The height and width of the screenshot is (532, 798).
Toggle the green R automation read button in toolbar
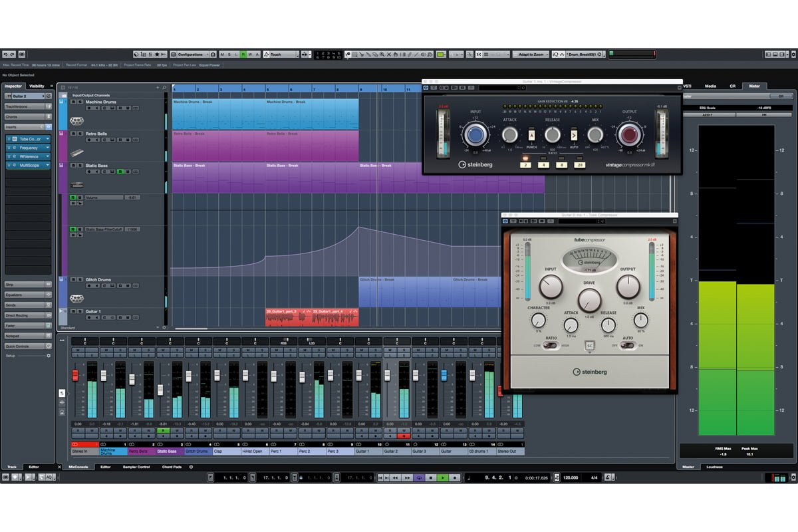pyautogui.click(x=243, y=54)
